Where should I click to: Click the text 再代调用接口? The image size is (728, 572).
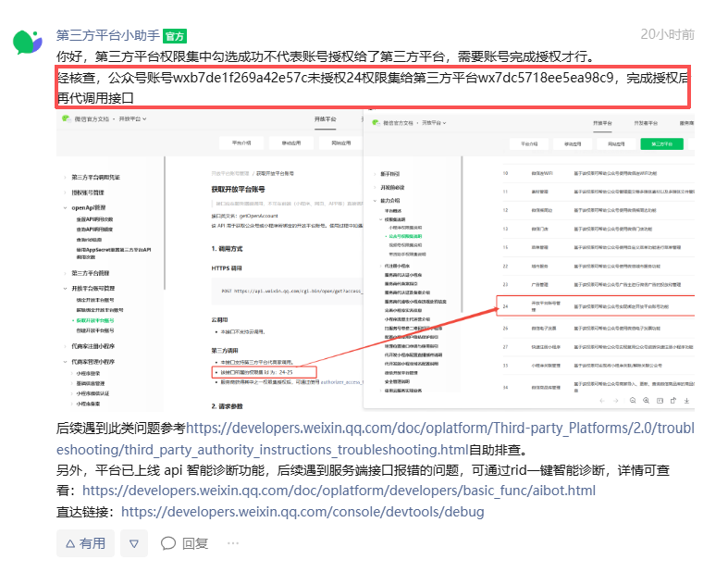tap(95, 98)
